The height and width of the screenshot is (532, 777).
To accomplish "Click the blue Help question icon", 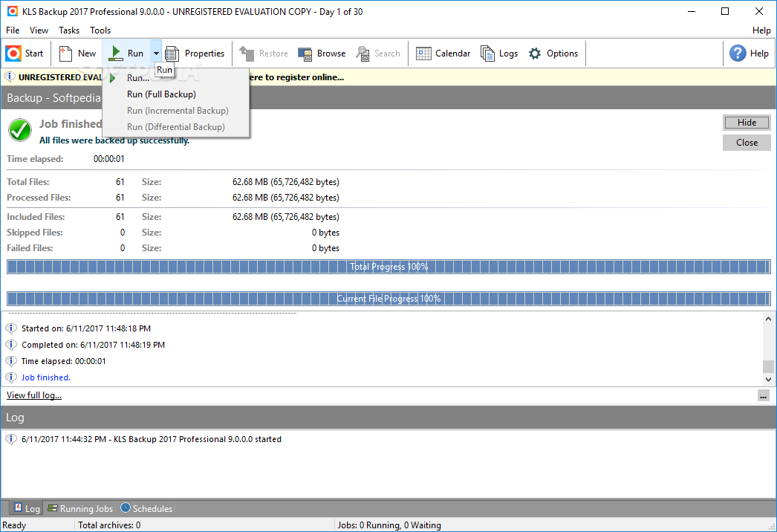I will pos(738,53).
